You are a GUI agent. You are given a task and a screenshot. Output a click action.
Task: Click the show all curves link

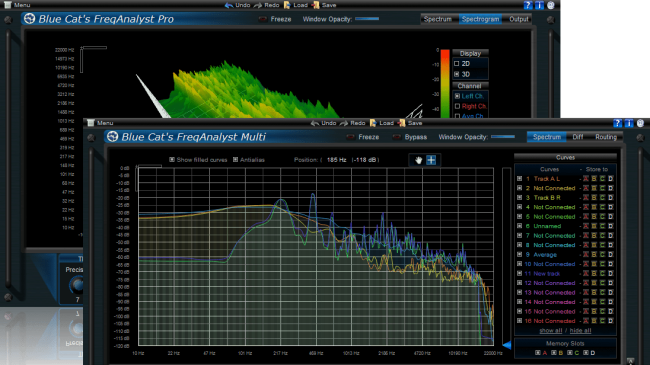coord(551,331)
